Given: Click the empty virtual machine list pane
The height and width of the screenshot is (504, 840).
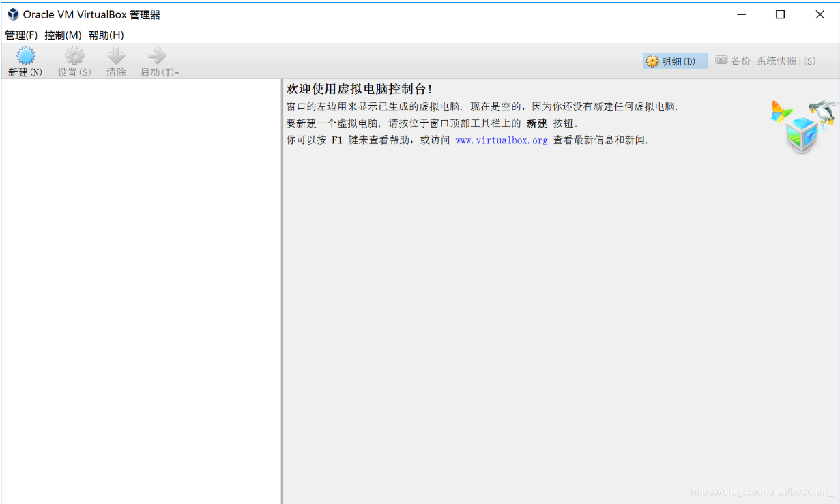Looking at the screenshot, I should pyautogui.click(x=141, y=291).
